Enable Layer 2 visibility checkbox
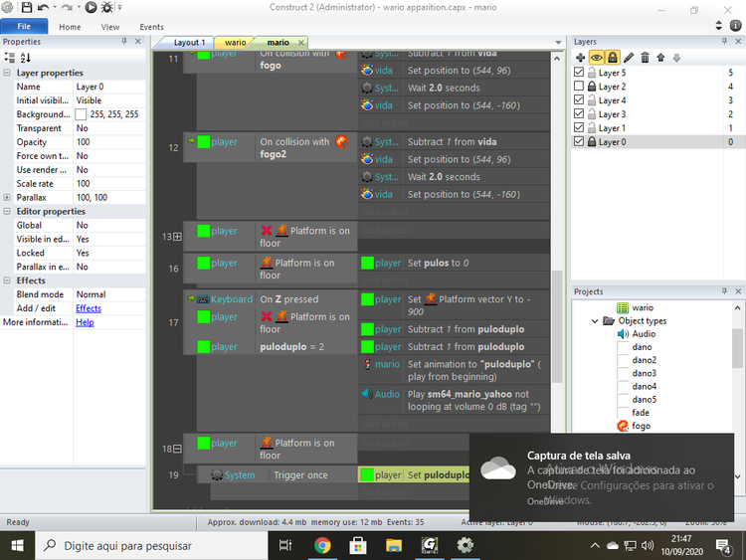This screenshot has width=746, height=560. coord(579,87)
